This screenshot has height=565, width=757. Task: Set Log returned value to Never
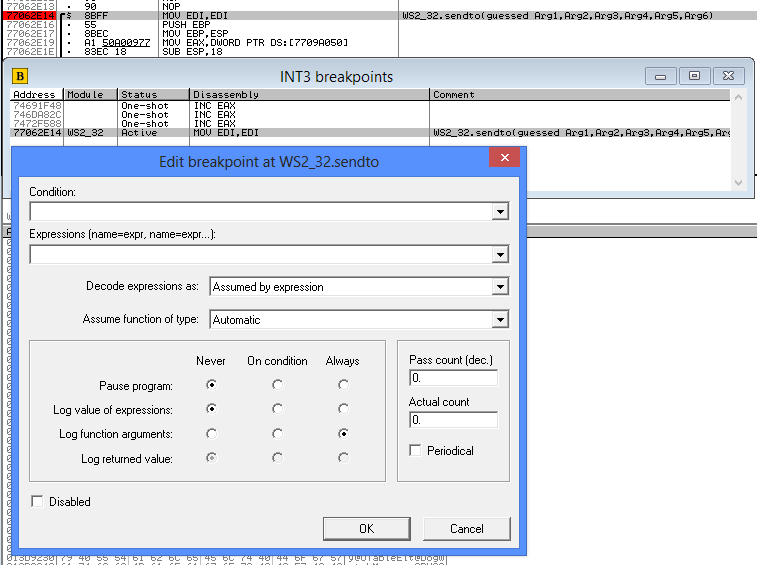[x=211, y=457]
